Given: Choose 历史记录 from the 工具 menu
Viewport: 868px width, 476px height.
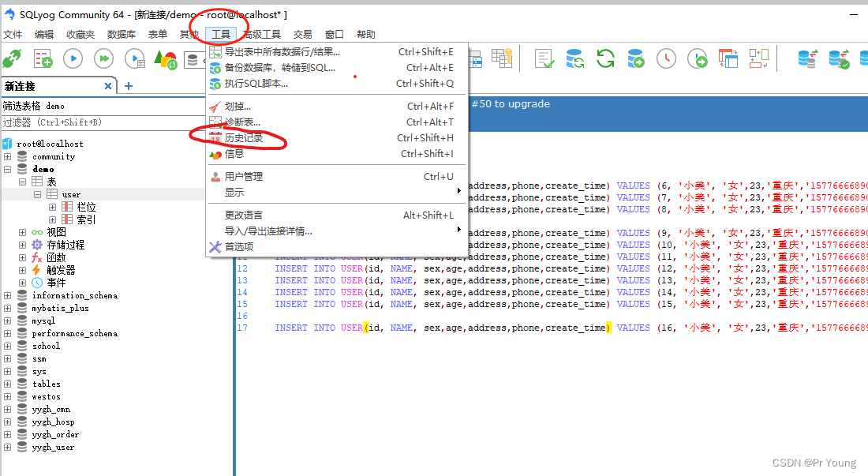Looking at the screenshot, I should (337, 138).
